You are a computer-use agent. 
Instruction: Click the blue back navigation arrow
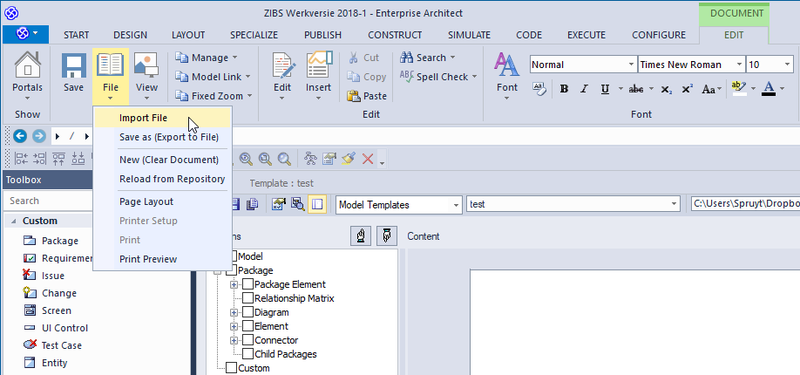[x=20, y=136]
